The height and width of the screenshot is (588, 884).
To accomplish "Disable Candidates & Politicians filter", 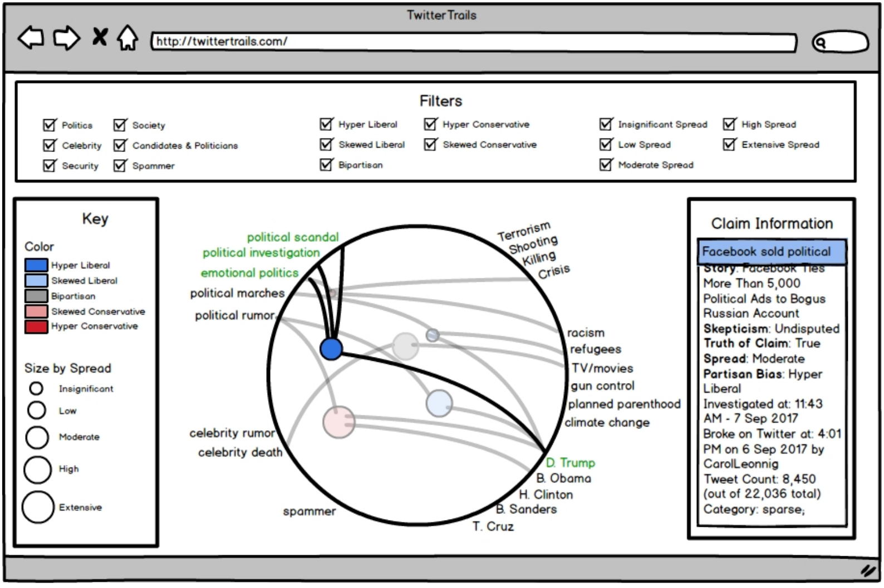I will coord(120,145).
